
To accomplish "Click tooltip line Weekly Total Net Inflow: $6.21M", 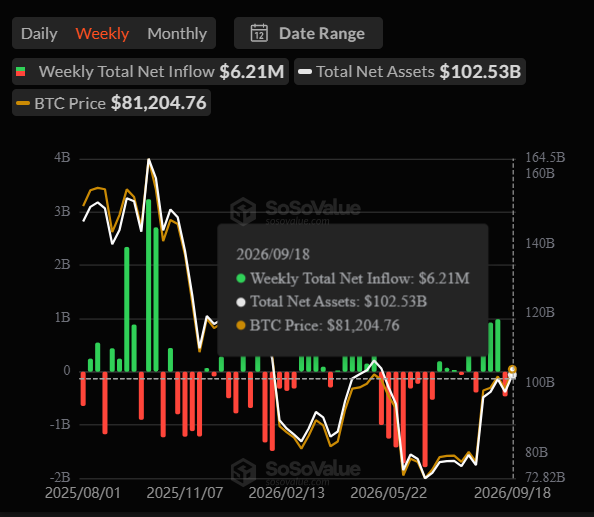I will pos(353,278).
